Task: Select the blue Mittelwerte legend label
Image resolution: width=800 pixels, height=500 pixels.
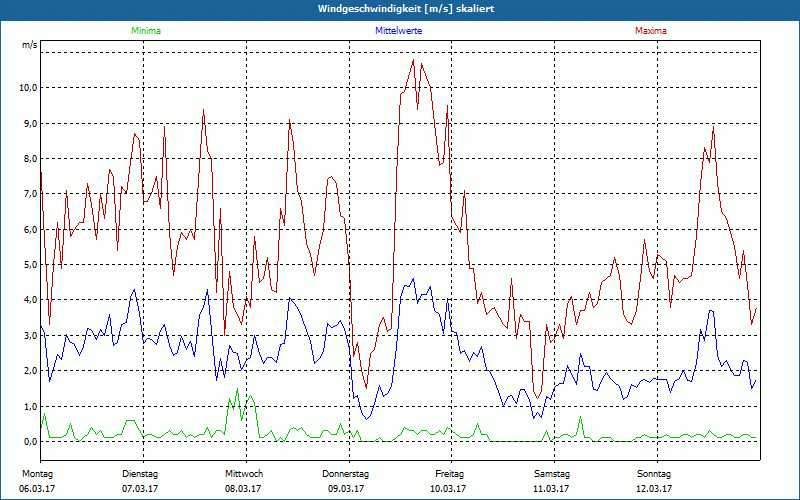Action: tap(398, 31)
